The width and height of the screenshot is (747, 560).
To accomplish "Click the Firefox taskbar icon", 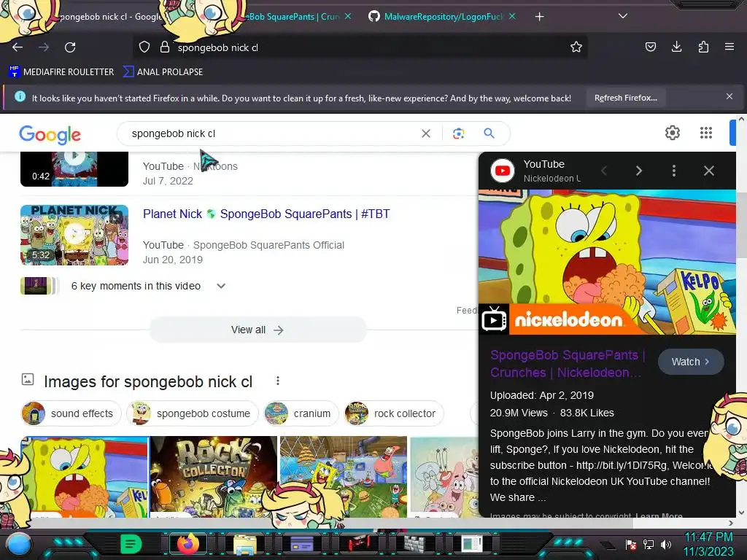I will point(187,543).
